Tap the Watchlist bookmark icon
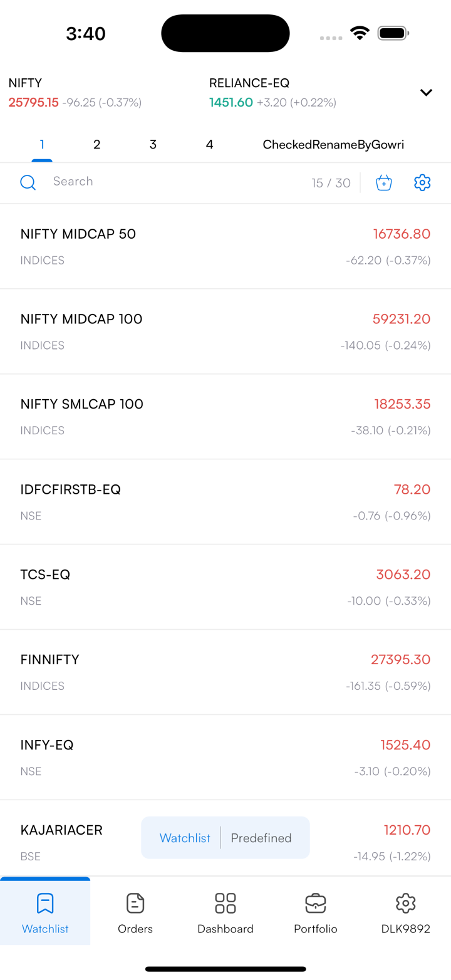Viewport: 451px width, 980px height. (x=45, y=903)
